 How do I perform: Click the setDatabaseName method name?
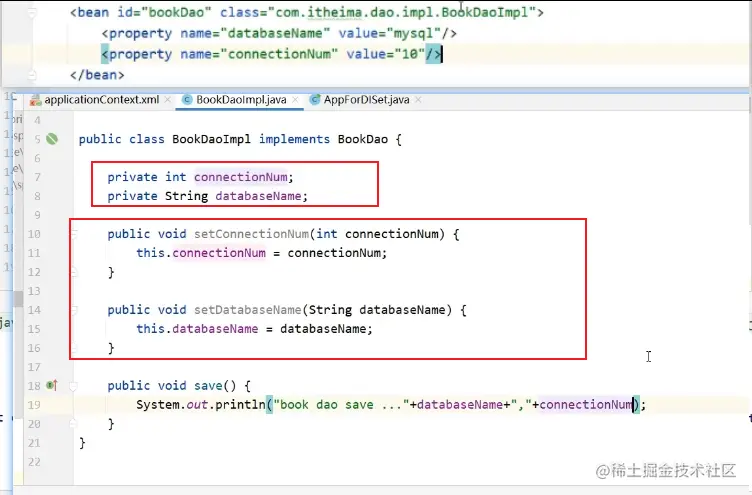pos(247,310)
